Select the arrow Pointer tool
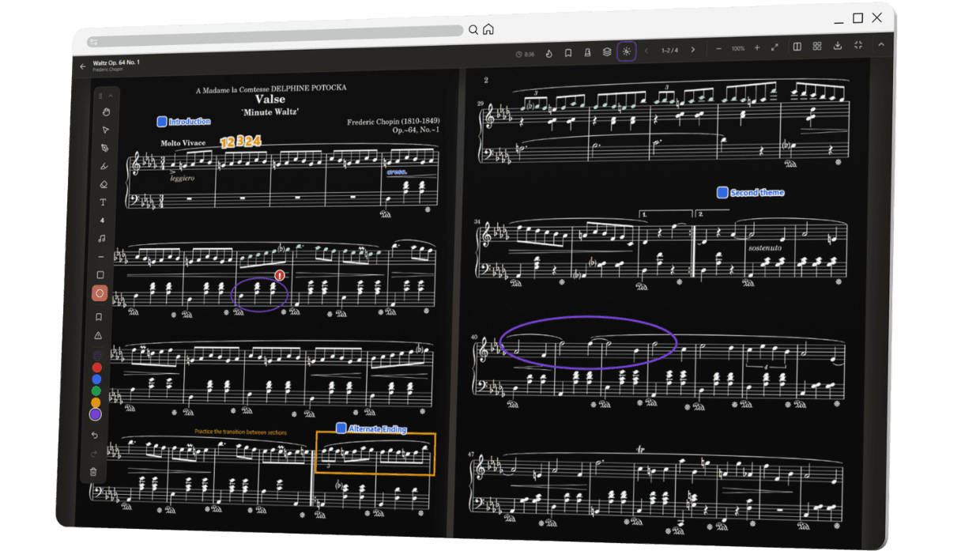 [105, 130]
